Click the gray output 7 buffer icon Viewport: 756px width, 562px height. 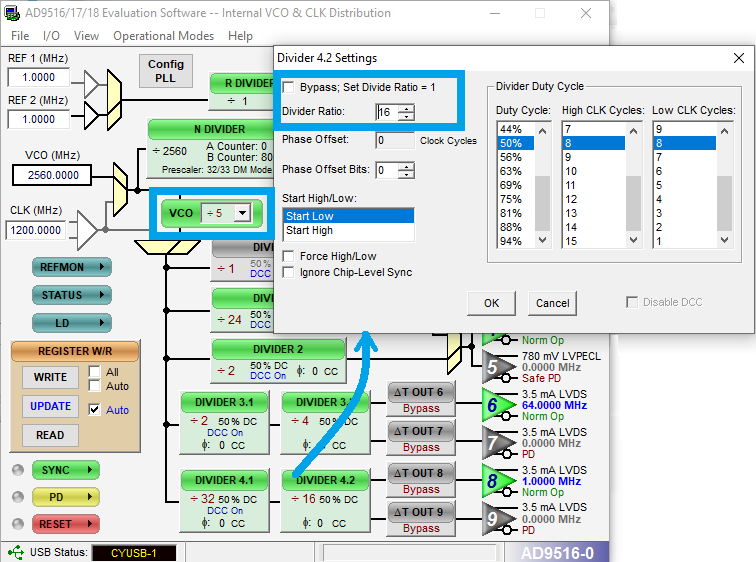[x=495, y=441]
